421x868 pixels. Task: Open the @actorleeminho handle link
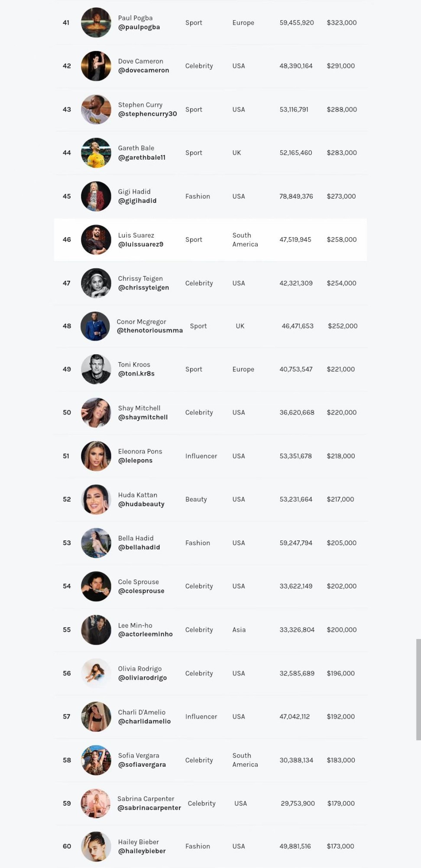point(145,634)
